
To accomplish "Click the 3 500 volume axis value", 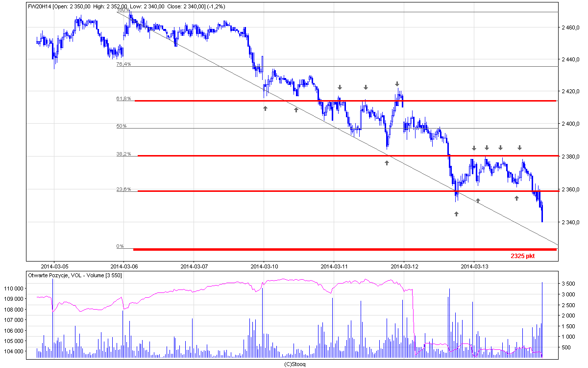I will [568, 284].
